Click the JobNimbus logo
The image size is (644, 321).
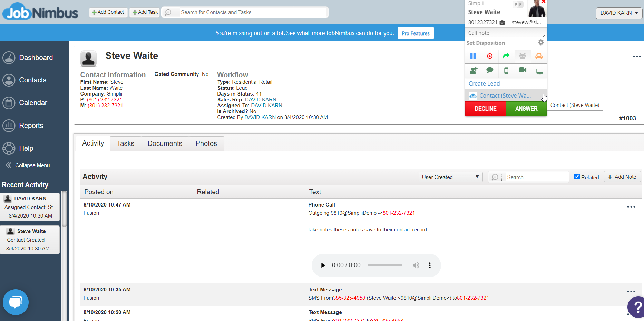click(x=40, y=12)
